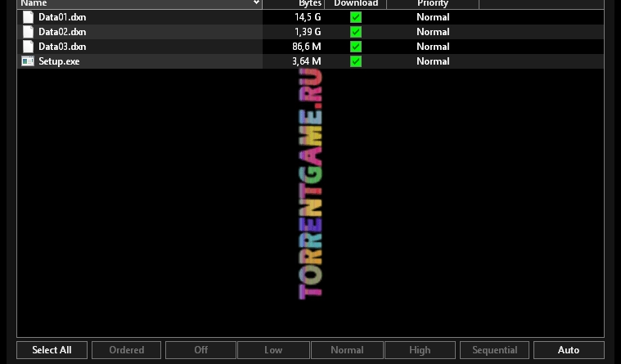Click the 1,39 G size value
The width and height of the screenshot is (621, 364).
pos(308,32)
